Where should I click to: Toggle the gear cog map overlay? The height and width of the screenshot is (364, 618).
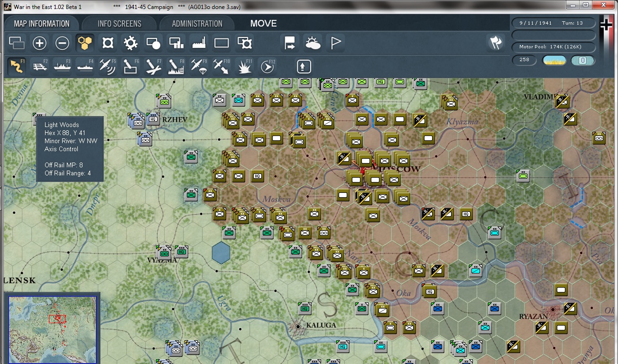[130, 44]
